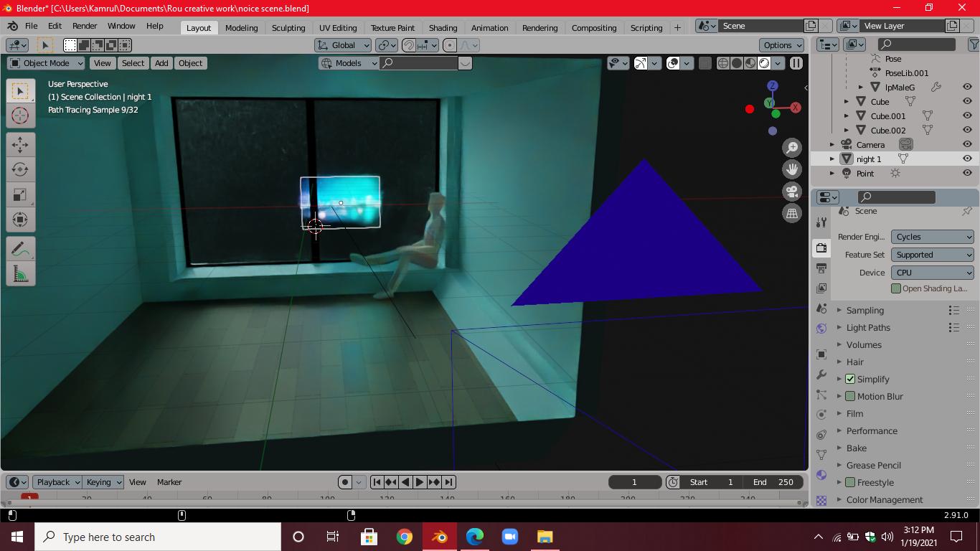Click the pan view hand gizmo
The image size is (980, 551).
[x=792, y=169]
